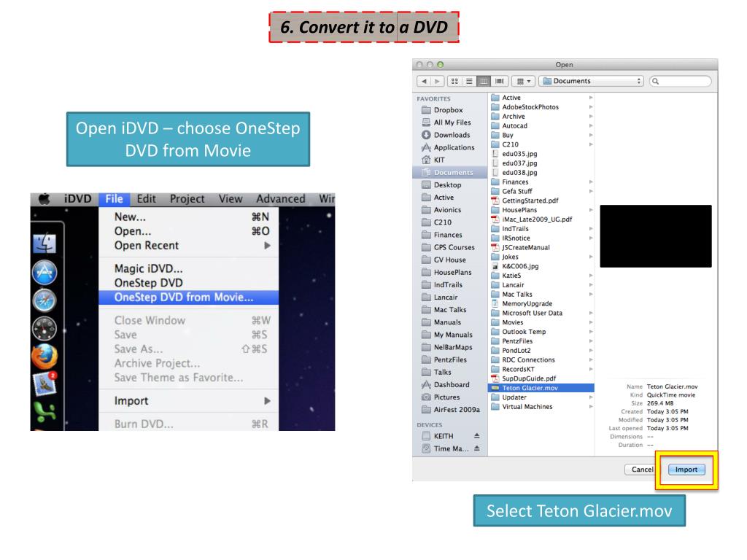
Task: Open the Advanced menu
Action: click(281, 198)
